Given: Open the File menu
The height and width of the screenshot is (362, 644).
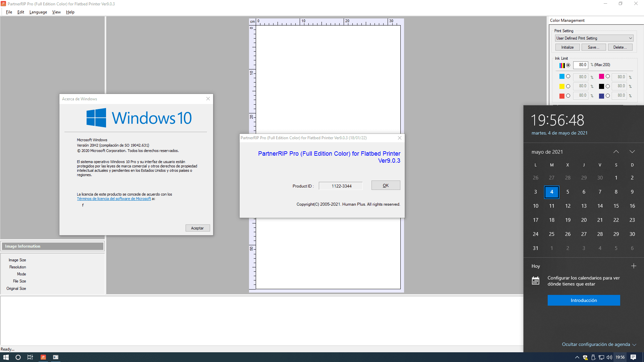Looking at the screenshot, I should tap(9, 12).
